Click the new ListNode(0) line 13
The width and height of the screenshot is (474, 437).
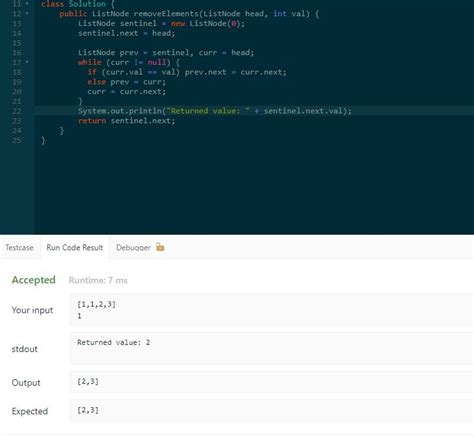coord(161,24)
